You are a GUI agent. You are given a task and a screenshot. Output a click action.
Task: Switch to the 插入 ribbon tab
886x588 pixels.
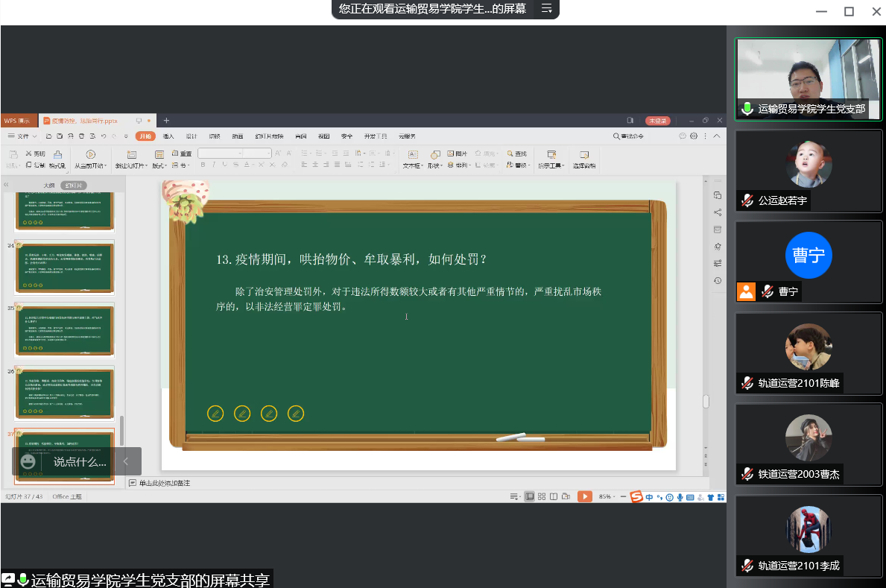coord(168,136)
